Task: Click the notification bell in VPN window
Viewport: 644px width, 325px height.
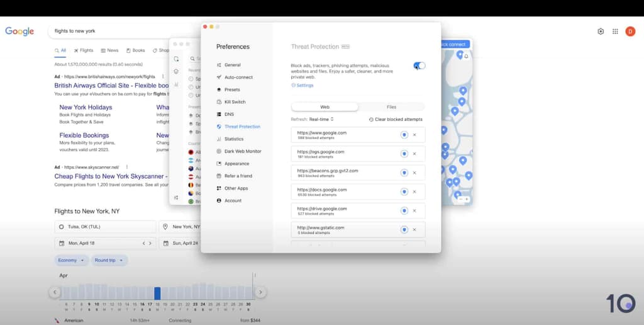Action: pos(466,56)
